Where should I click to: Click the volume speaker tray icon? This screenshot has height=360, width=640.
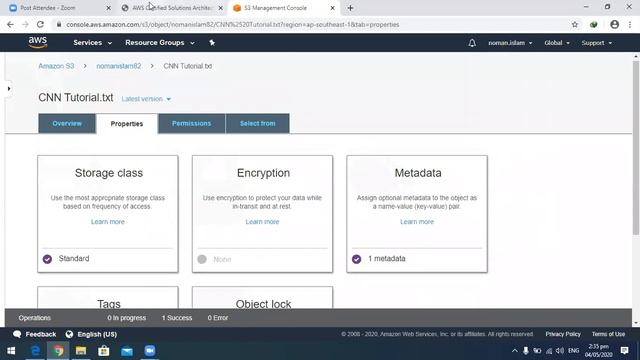[x=560, y=351]
